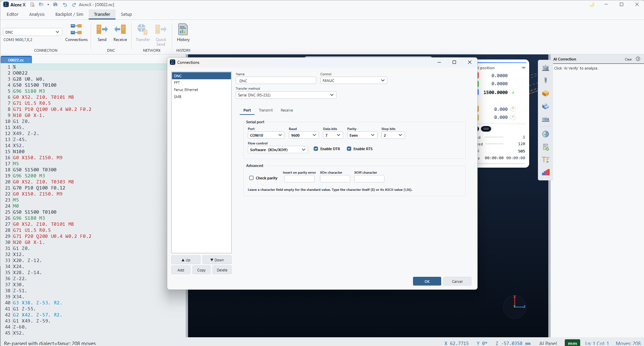Screen dimensions: 644x346
Task: Click the Send ribbon icon
Action: (x=102, y=33)
